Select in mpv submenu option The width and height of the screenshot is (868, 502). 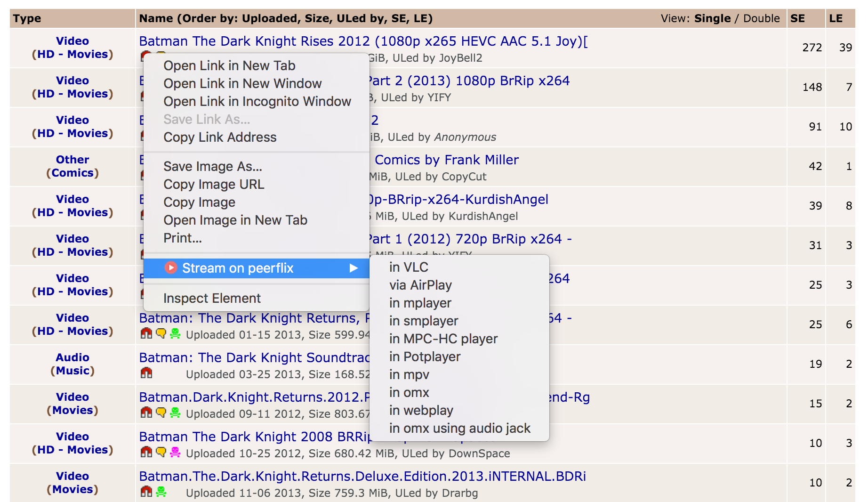[x=459, y=374]
